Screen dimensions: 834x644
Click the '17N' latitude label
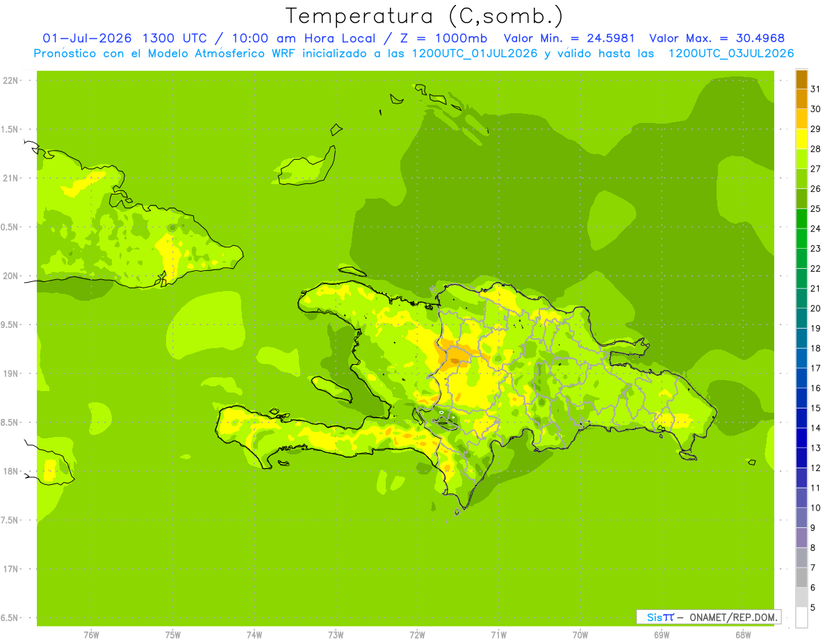click(x=10, y=569)
